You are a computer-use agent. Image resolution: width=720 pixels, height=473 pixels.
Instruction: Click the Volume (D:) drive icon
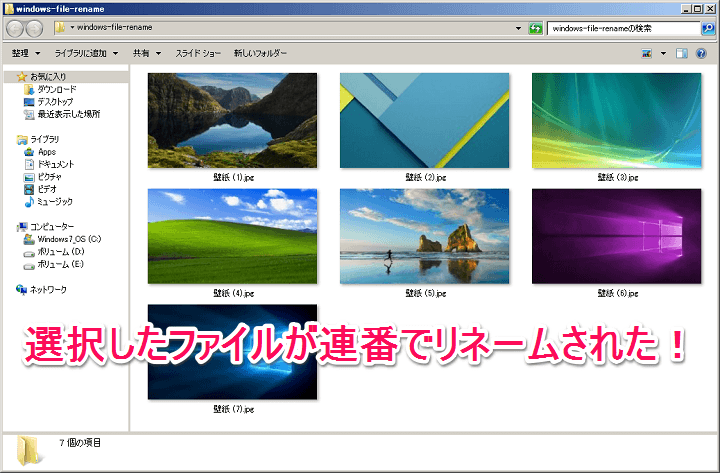(x=29, y=253)
